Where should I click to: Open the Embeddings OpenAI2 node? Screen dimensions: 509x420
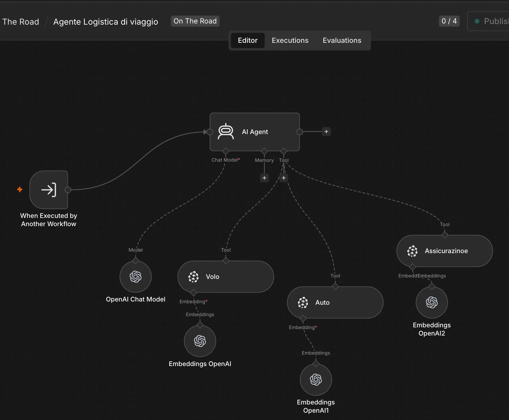coord(432,302)
